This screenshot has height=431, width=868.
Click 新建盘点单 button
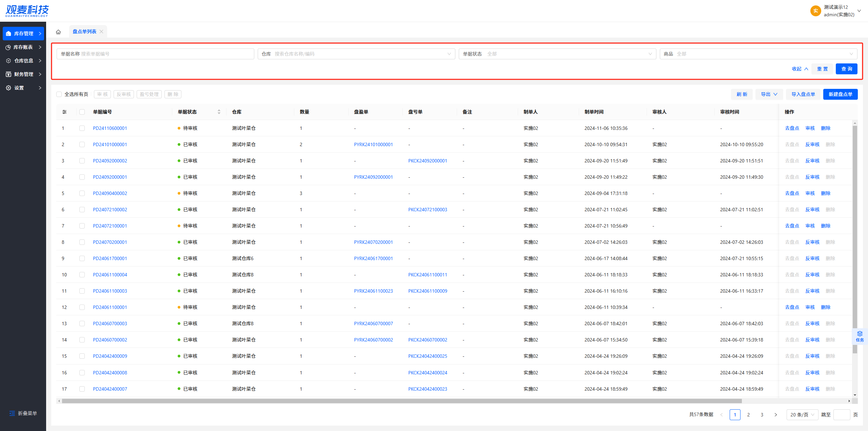[x=841, y=94]
